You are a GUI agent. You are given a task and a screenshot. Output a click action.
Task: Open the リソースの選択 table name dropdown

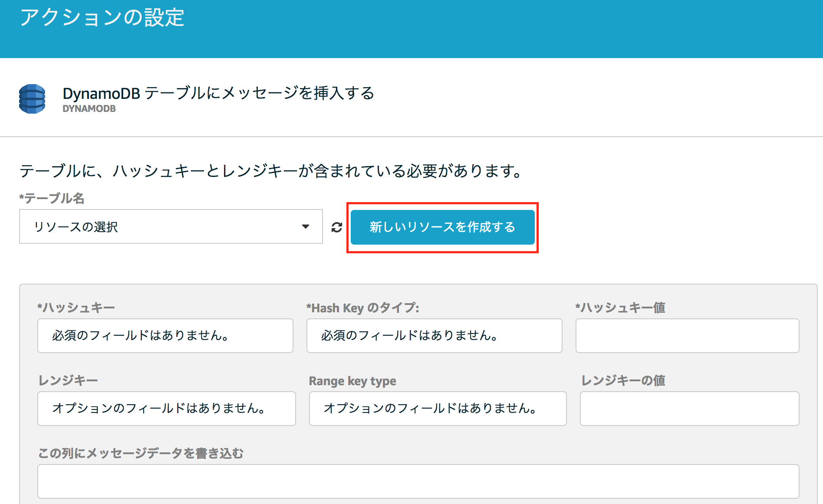point(171,226)
